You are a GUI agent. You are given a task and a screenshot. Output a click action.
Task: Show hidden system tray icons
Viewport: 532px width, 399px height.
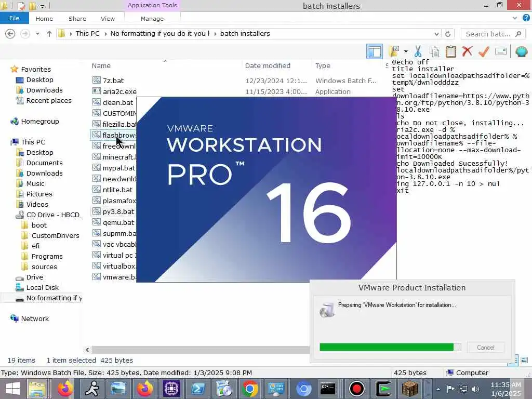coord(438,389)
